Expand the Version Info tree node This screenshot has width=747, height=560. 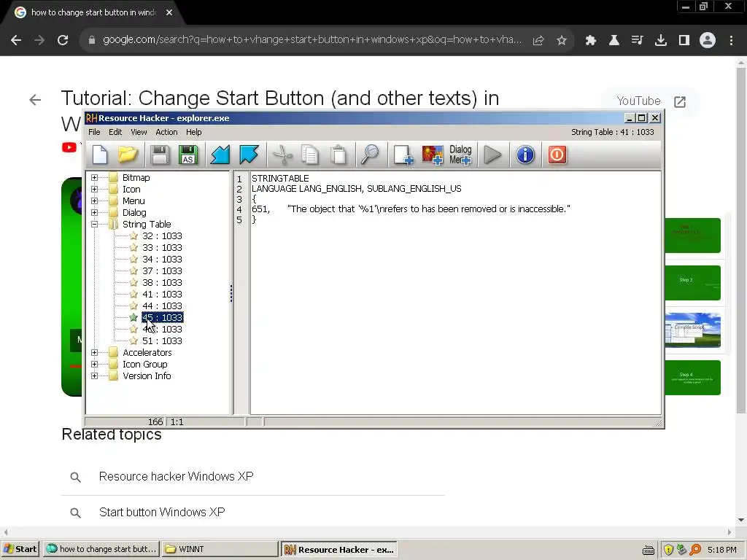[x=94, y=376]
